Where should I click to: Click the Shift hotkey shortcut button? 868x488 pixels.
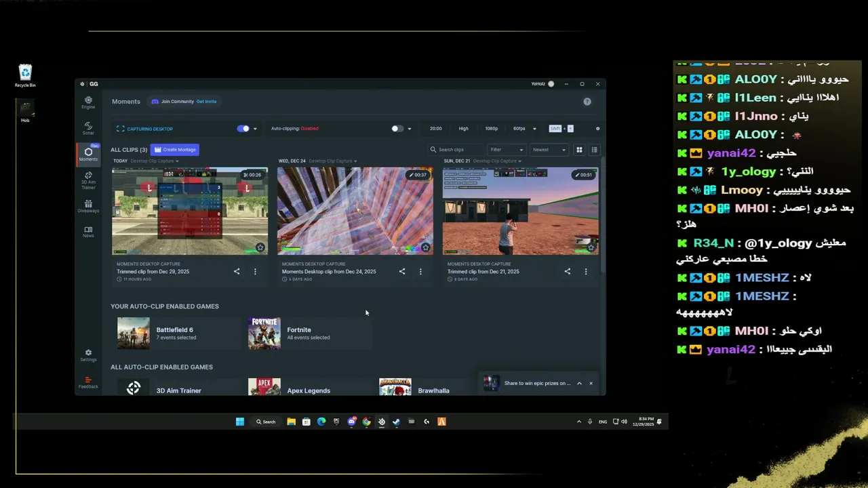(x=555, y=129)
